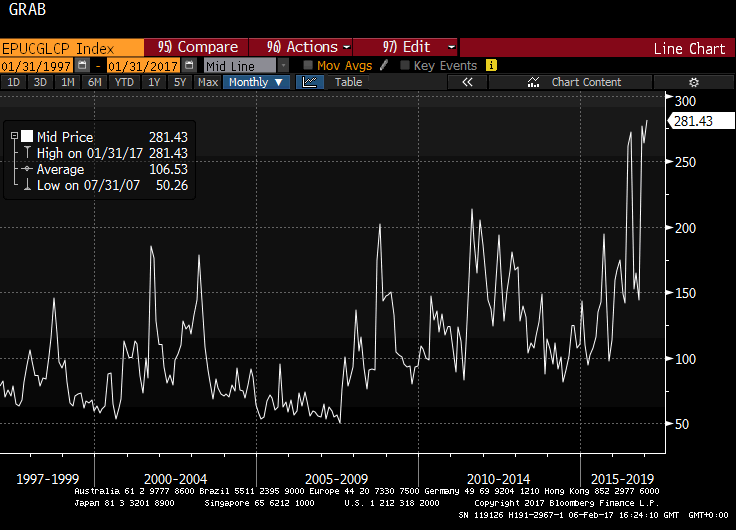The width and height of the screenshot is (736, 530).
Task: Open chart settings gear
Action: [694, 82]
